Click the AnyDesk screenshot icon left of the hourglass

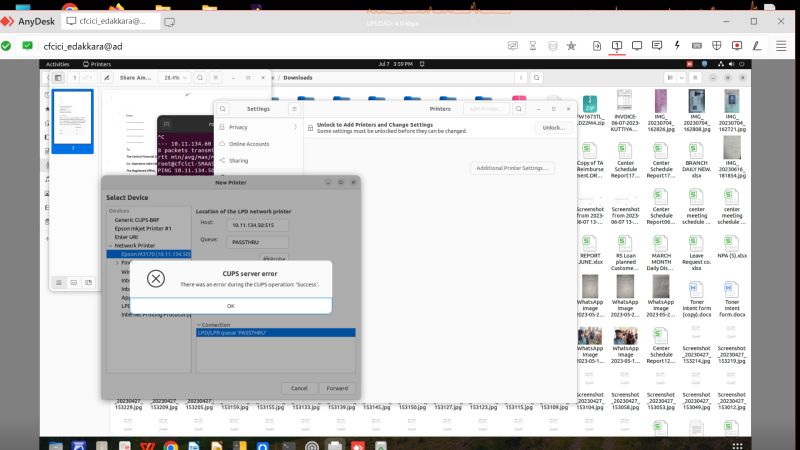(513, 46)
